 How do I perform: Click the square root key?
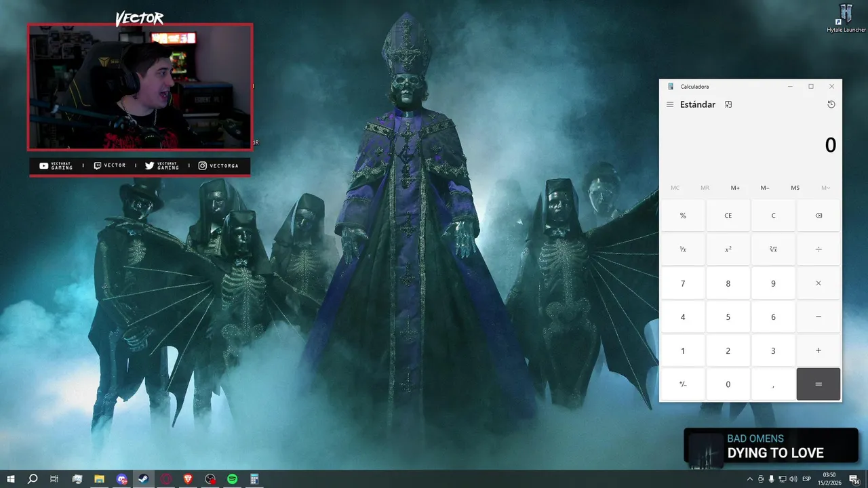click(773, 249)
